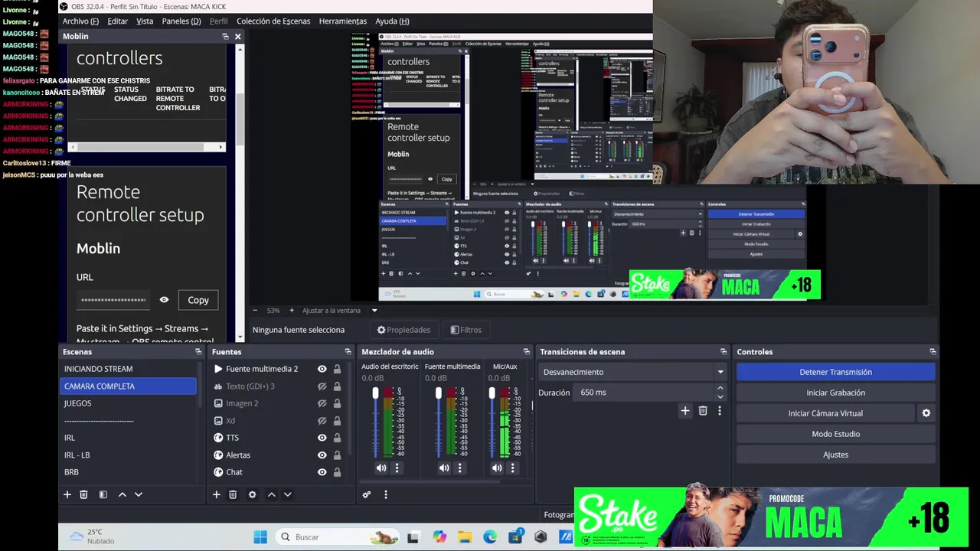Open Windows Start menu

coord(260,537)
